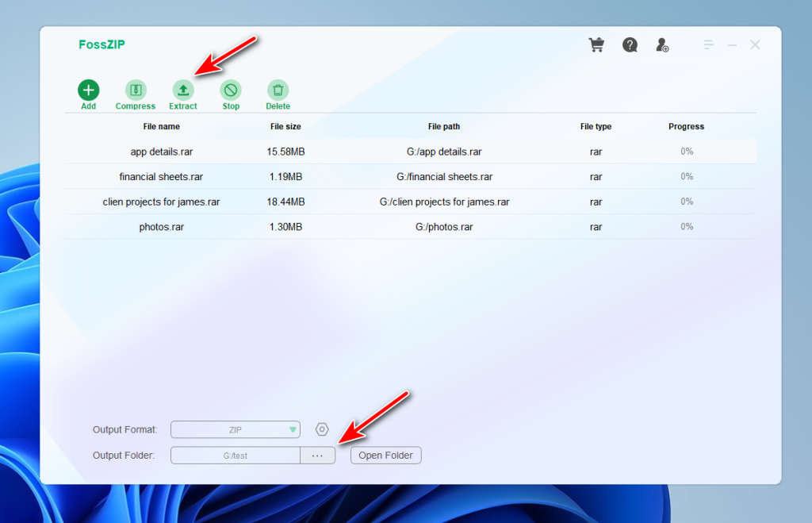812x523 pixels.
Task: Click the progress indicator for app details.rar
Action: tap(686, 151)
